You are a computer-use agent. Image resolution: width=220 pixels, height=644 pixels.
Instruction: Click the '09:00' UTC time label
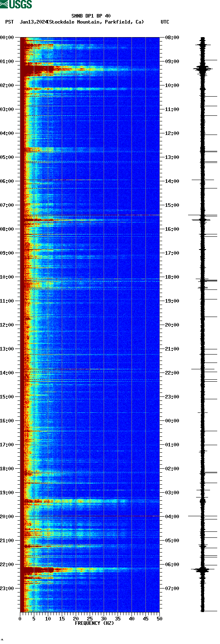(172, 61)
